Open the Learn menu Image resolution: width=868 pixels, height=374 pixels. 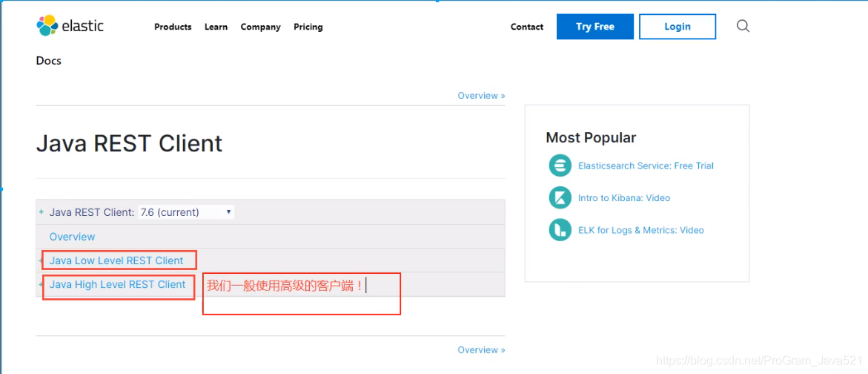click(x=216, y=27)
